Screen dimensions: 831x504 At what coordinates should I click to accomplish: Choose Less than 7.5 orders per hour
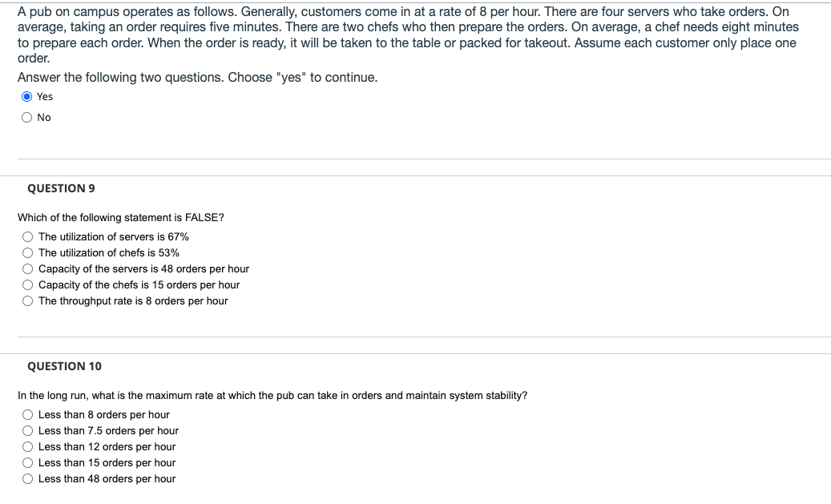[x=27, y=431]
